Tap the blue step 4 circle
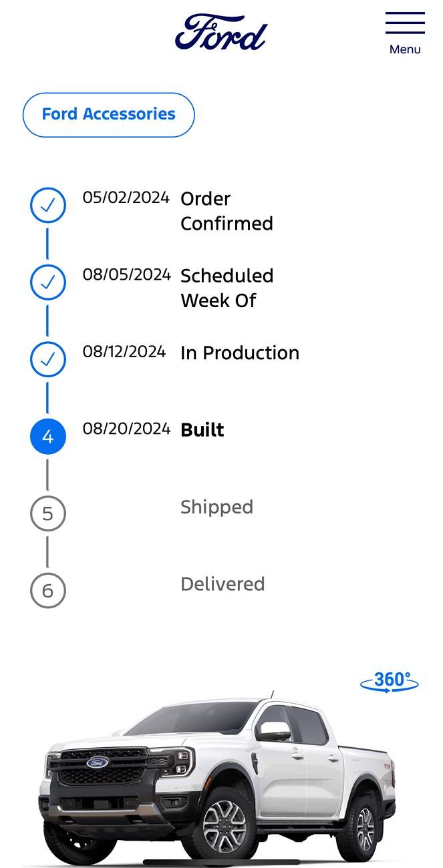The height and width of the screenshot is (868, 443). 48,437
